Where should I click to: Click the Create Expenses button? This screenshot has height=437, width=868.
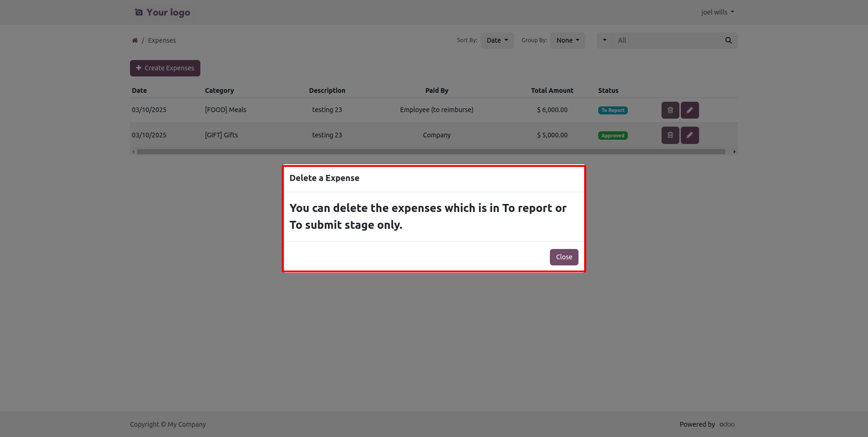[x=165, y=68]
